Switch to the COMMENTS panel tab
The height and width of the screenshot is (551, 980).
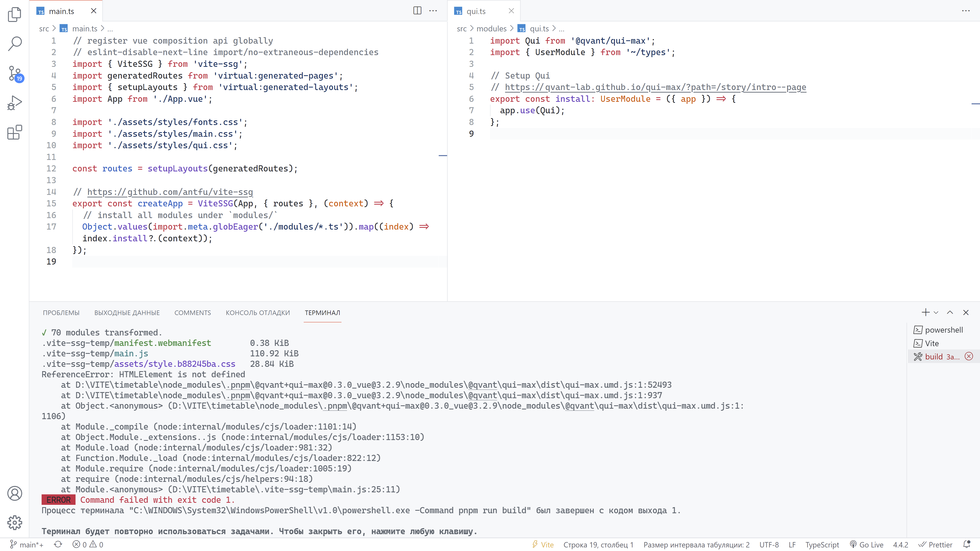pos(192,312)
